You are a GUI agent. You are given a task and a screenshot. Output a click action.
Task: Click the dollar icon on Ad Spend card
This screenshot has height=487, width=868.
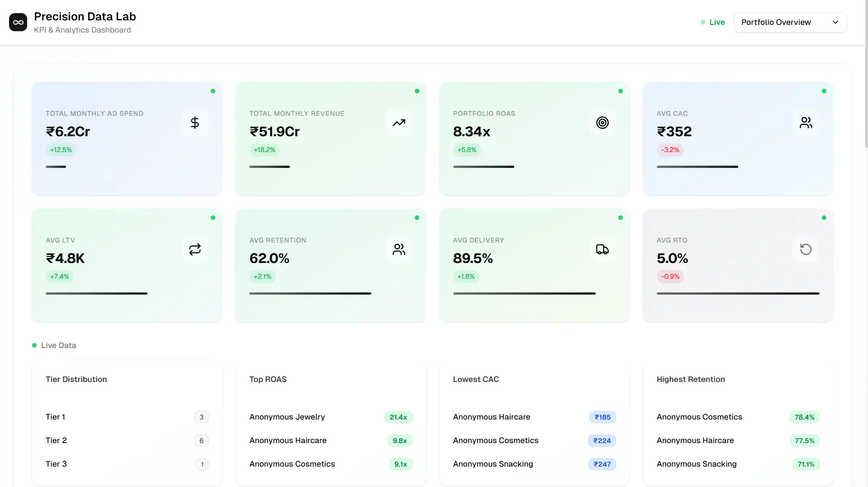tap(194, 122)
